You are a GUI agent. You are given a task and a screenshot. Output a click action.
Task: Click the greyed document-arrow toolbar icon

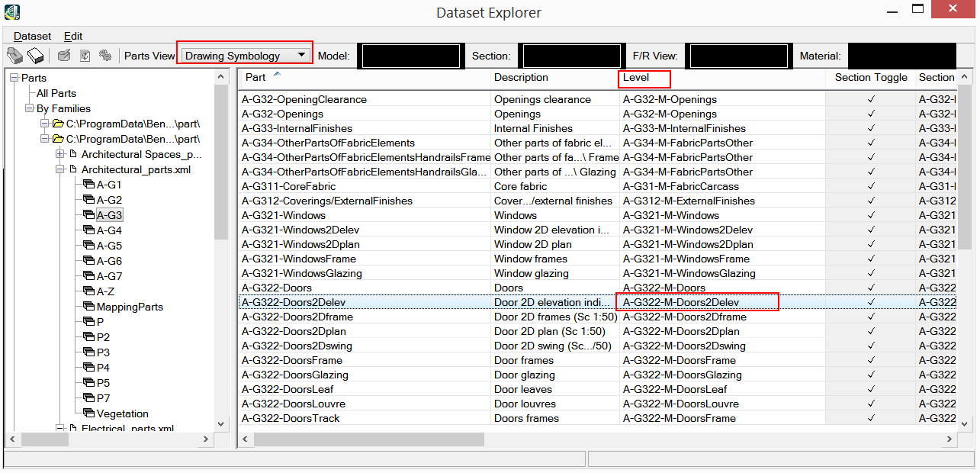[x=85, y=56]
